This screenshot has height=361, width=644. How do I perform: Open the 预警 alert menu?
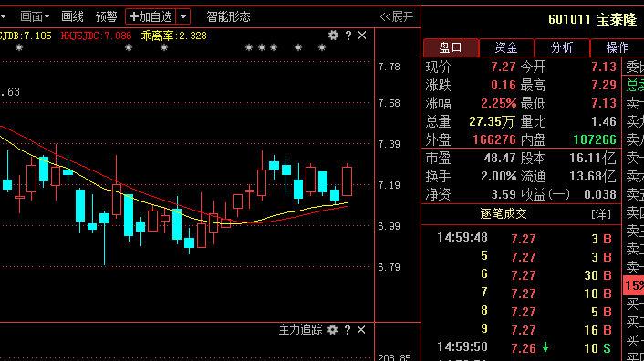click(106, 16)
